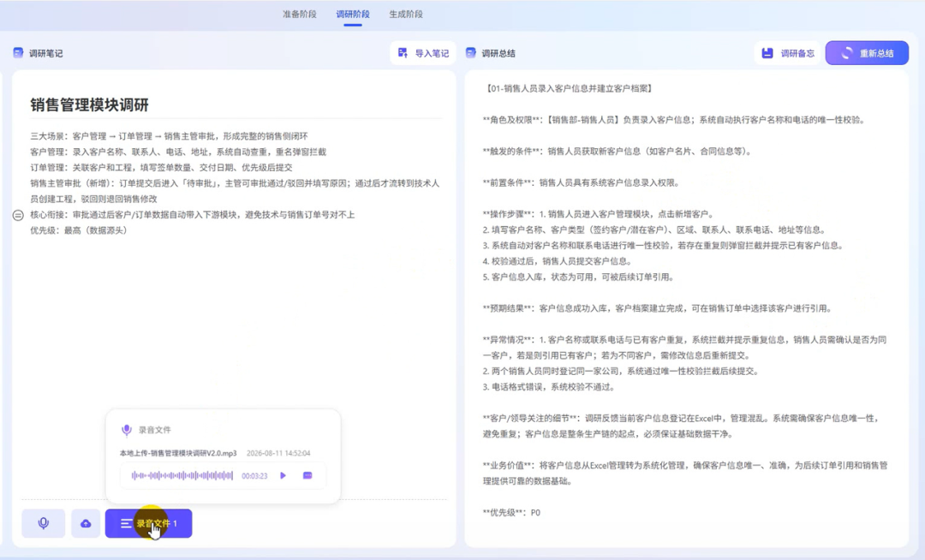Click the **前置条件** paragraph
Viewport: 925px width, 560px height.
[582, 182]
